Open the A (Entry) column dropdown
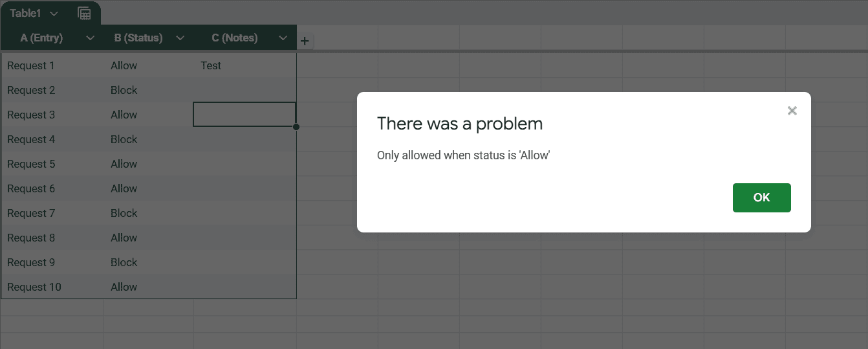 pyautogui.click(x=91, y=38)
